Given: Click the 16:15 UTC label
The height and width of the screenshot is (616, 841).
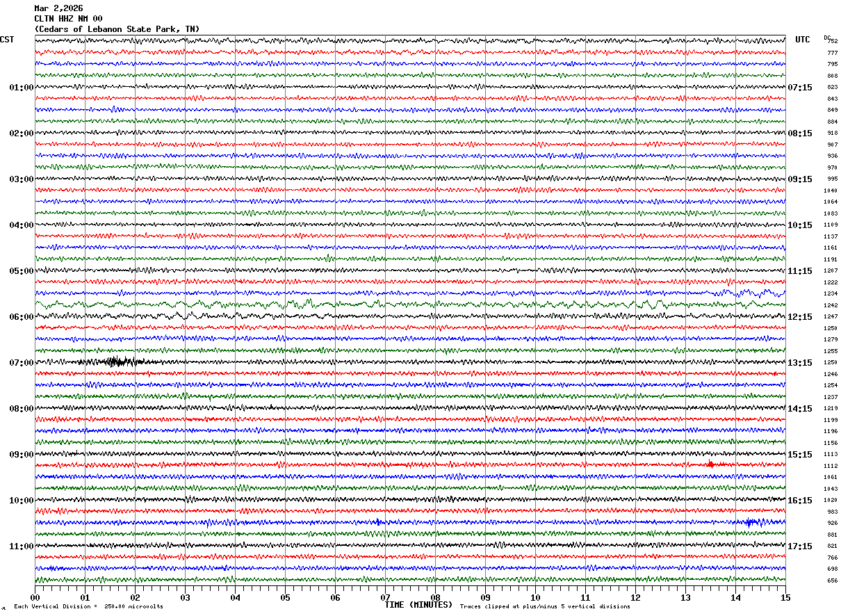Looking at the screenshot, I should point(800,501).
